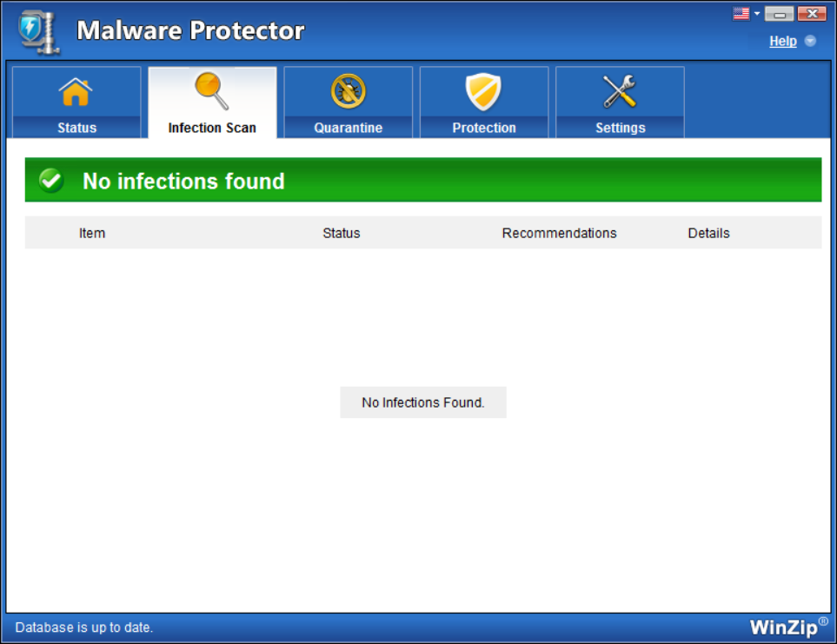837x644 pixels.
Task: Sort by the Item column header
Action: [92, 233]
